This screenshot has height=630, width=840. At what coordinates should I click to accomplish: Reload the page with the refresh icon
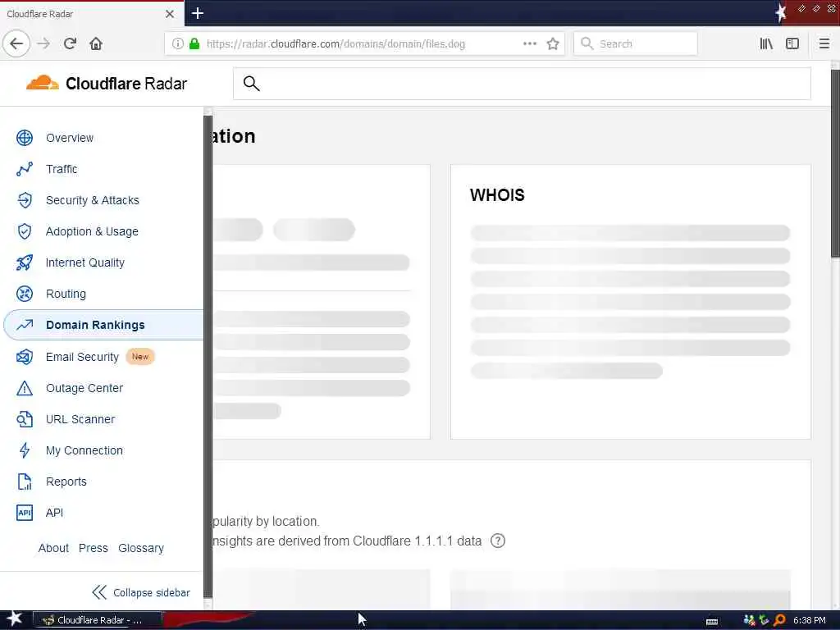click(70, 43)
